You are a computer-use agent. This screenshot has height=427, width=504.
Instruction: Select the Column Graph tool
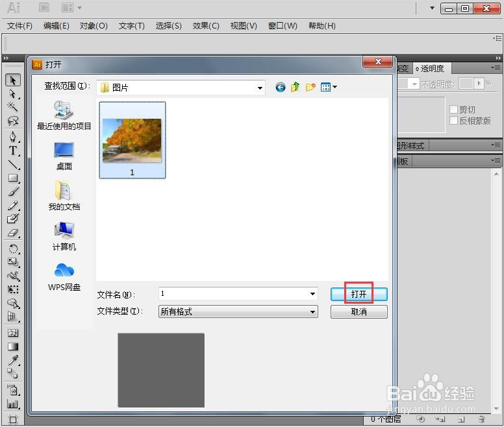(13, 404)
